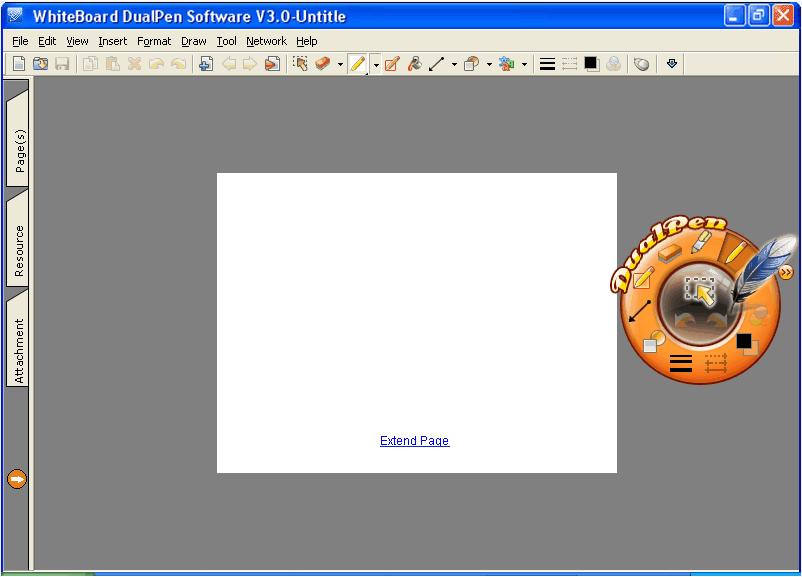Click the Copy icon in the toolbar
The image size is (802, 577).
pos(91,64)
